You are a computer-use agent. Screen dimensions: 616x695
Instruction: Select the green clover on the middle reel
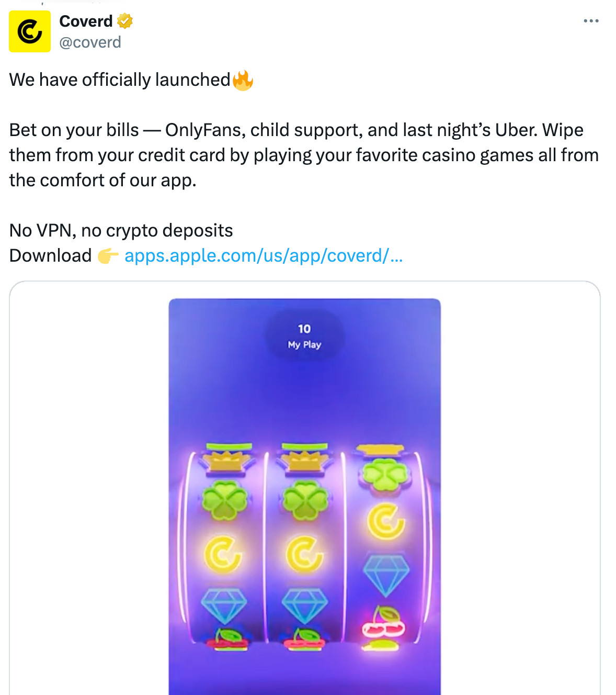click(305, 500)
